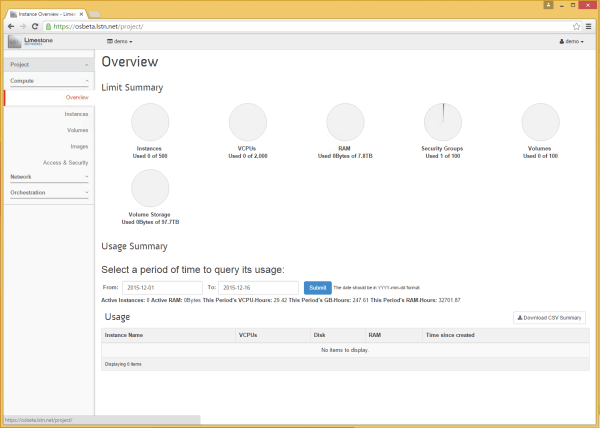Open the Instances sidebar item
The image size is (600, 428).
[x=76, y=114]
